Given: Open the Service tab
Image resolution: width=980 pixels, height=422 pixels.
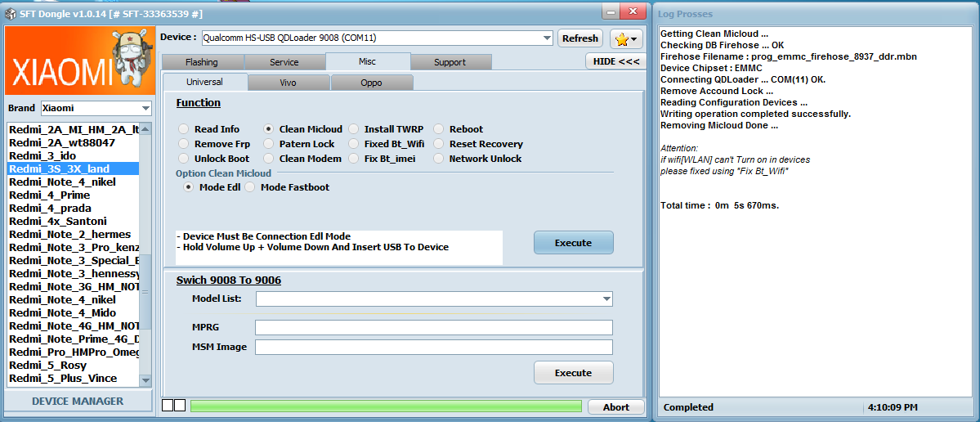Looking at the screenshot, I should coord(284,62).
